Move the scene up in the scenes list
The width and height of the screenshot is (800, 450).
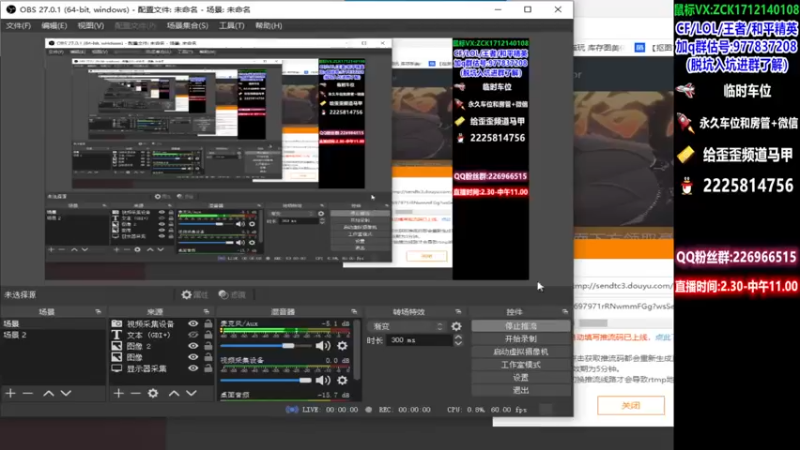tap(48, 393)
